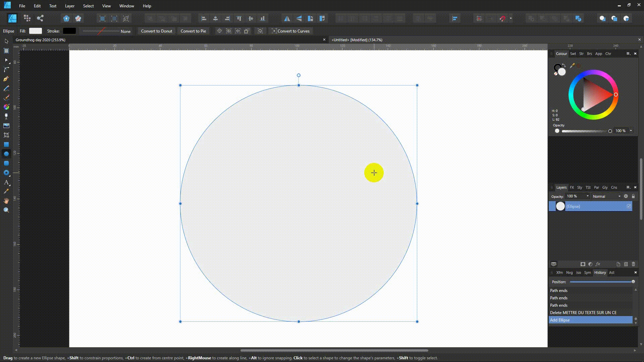Image resolution: width=644 pixels, height=362 pixels.
Task: Expand colour opacity dropdown arrow
Action: click(631, 131)
